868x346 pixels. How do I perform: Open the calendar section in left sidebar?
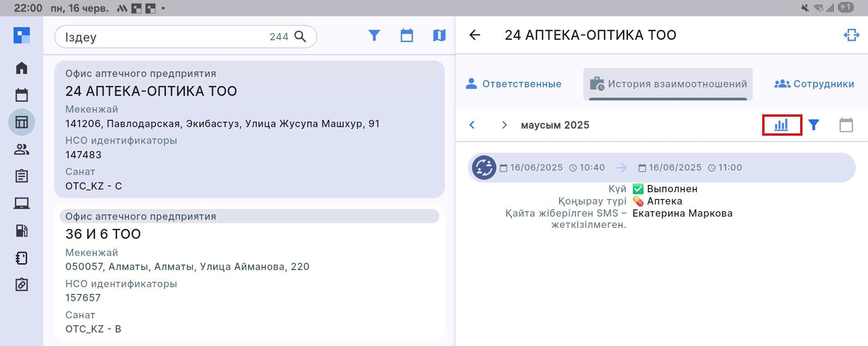pyautogui.click(x=22, y=95)
